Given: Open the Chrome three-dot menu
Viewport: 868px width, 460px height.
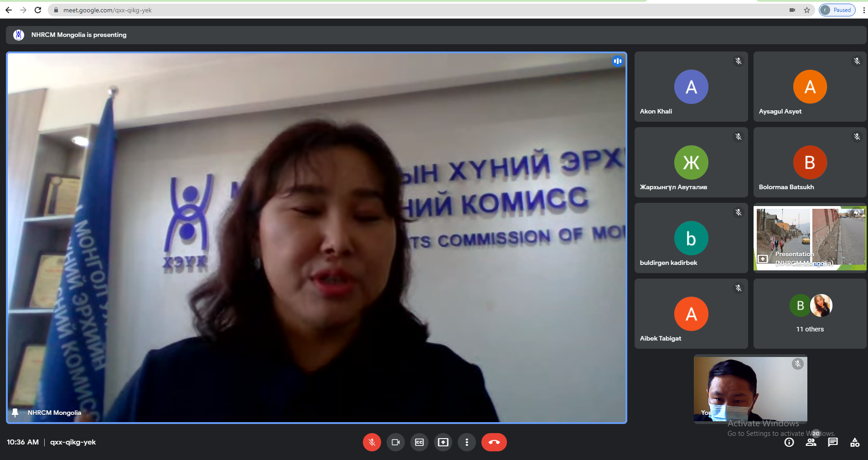Looking at the screenshot, I should tap(863, 10).
